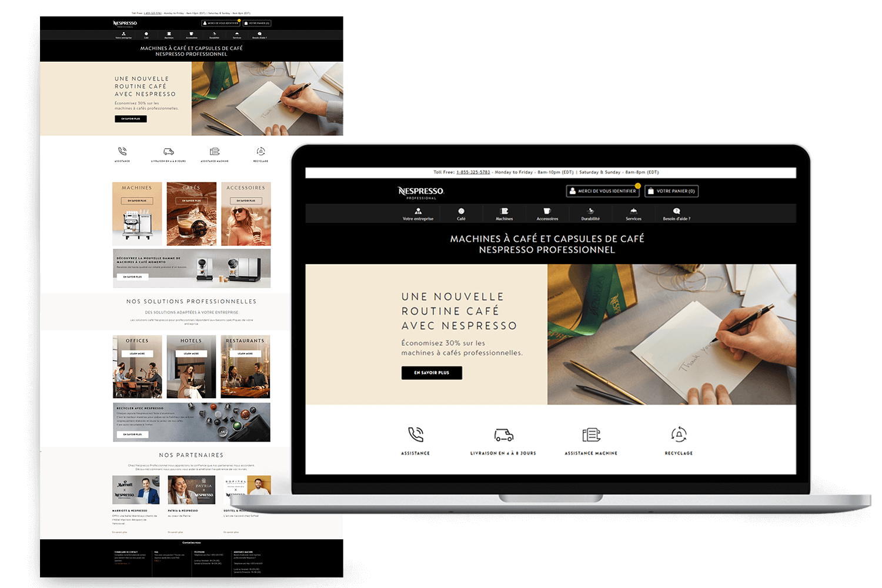Click toll-free phone number link in laptop view
Image resolution: width=882 pixels, height=588 pixels.
[x=473, y=172]
